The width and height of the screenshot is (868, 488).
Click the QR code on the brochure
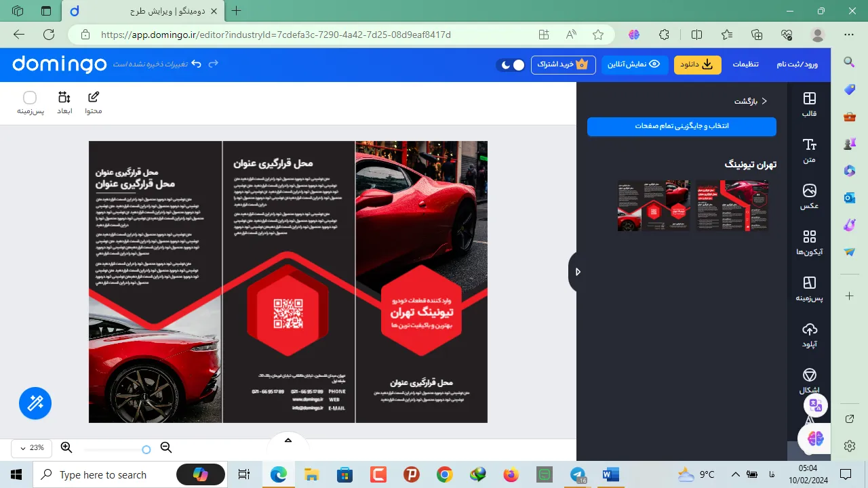(288, 314)
